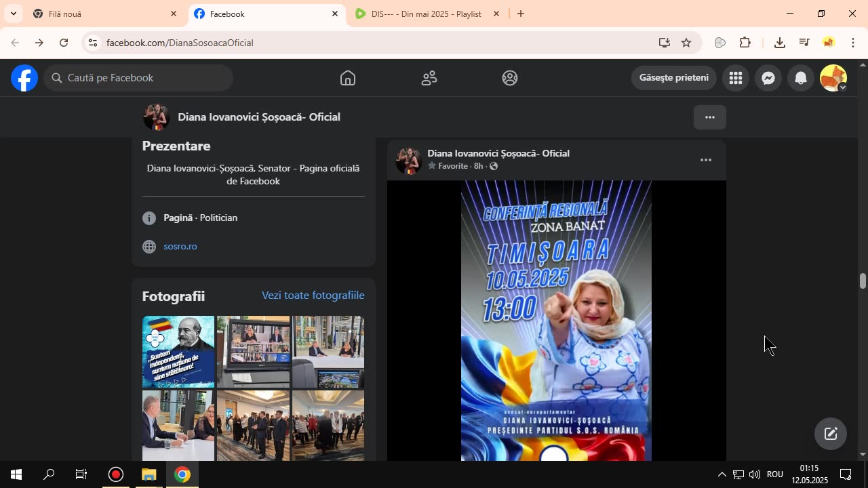
Task: Close the Playlist tab
Action: pyautogui.click(x=496, y=14)
